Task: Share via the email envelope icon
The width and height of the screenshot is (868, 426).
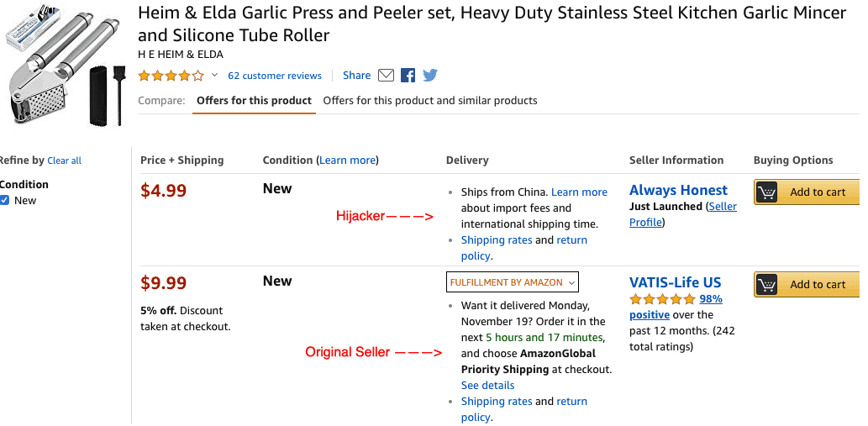Action: coord(386,76)
